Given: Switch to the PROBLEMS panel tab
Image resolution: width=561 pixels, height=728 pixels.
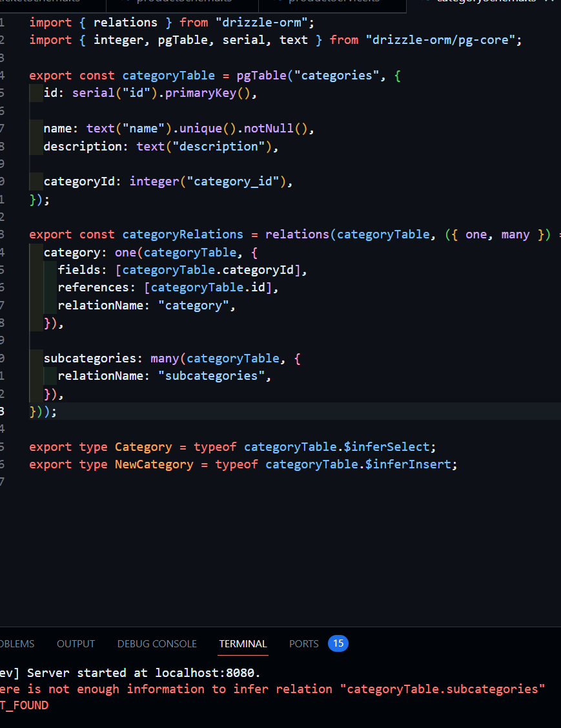Looking at the screenshot, I should pos(17,643).
